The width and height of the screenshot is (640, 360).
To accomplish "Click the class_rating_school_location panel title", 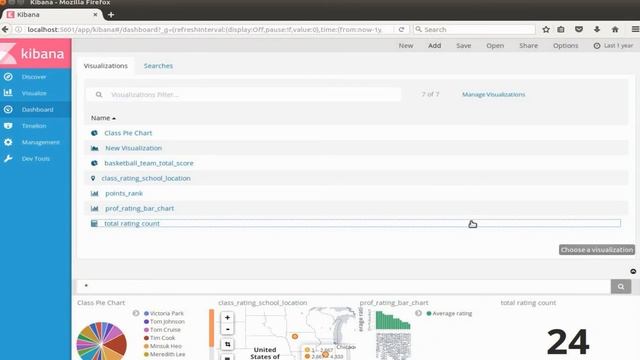I will pyautogui.click(x=262, y=303).
